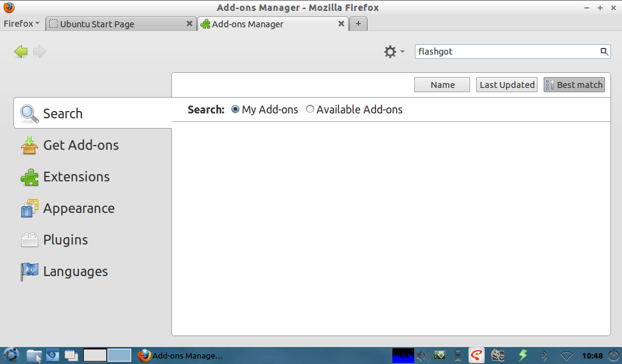Close the Add-ons Manager tab
The height and width of the screenshot is (364, 622).
(341, 24)
